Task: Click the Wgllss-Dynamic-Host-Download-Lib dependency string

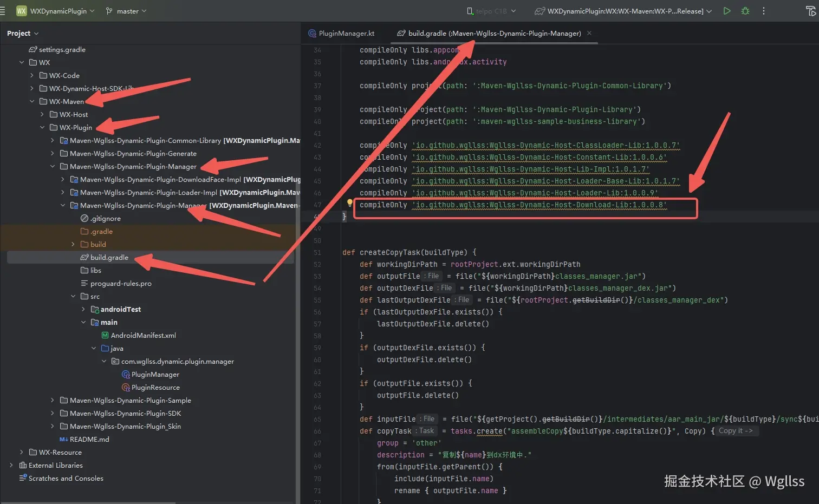Action: 539,205
